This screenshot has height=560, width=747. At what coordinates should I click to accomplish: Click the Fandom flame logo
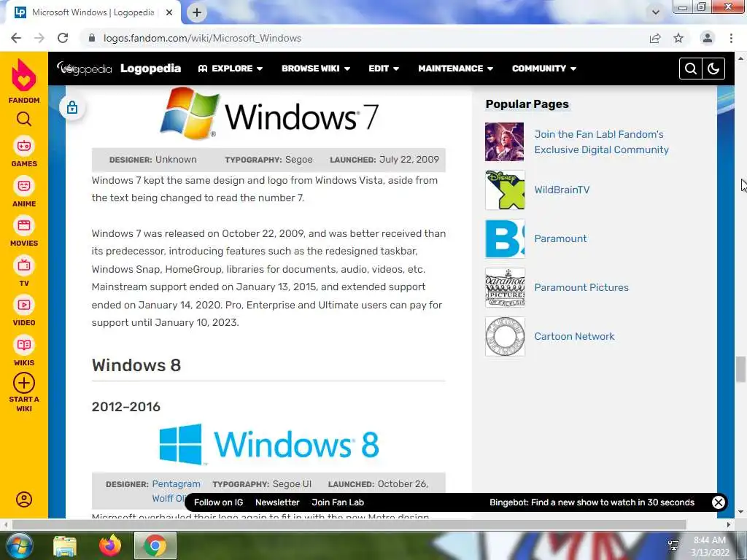24,75
